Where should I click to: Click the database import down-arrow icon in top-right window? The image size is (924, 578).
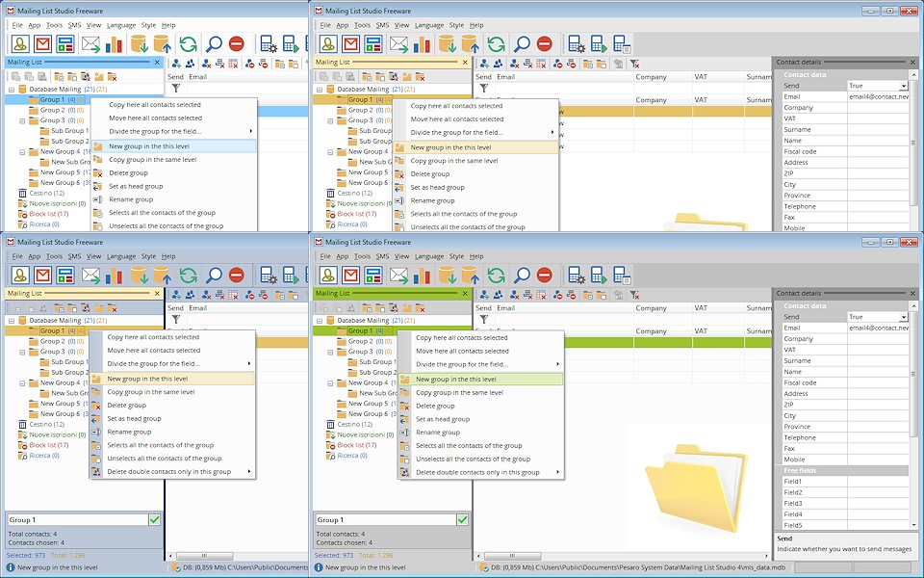pos(448,44)
